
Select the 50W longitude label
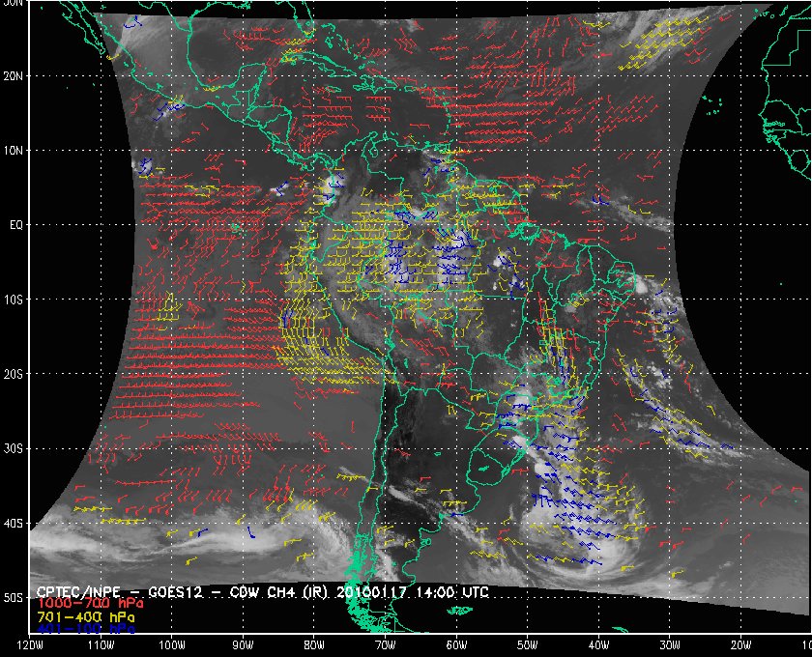click(527, 645)
